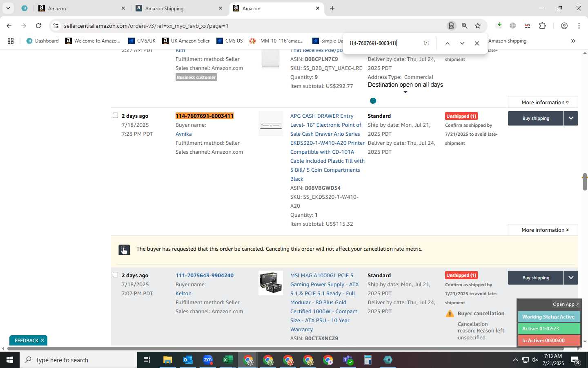The width and height of the screenshot is (588, 368).
Task: Open order link 111-7075643-9904240
Action: pyautogui.click(x=205, y=276)
